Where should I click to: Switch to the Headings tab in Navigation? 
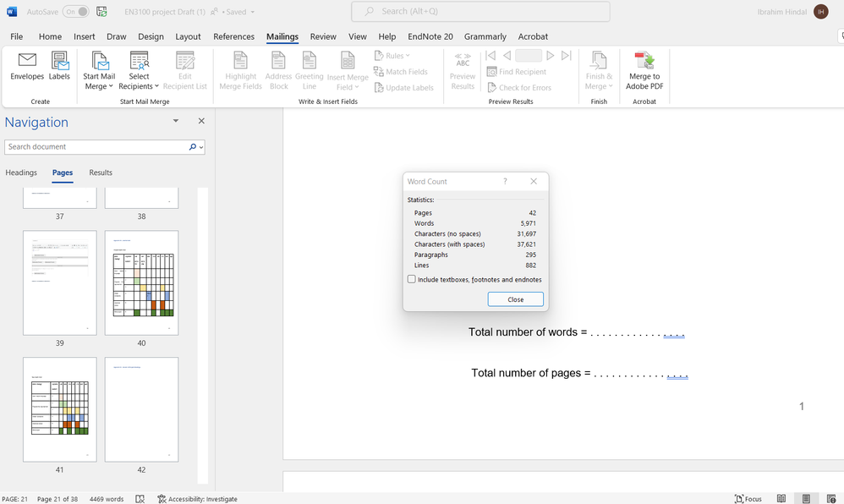point(21,173)
